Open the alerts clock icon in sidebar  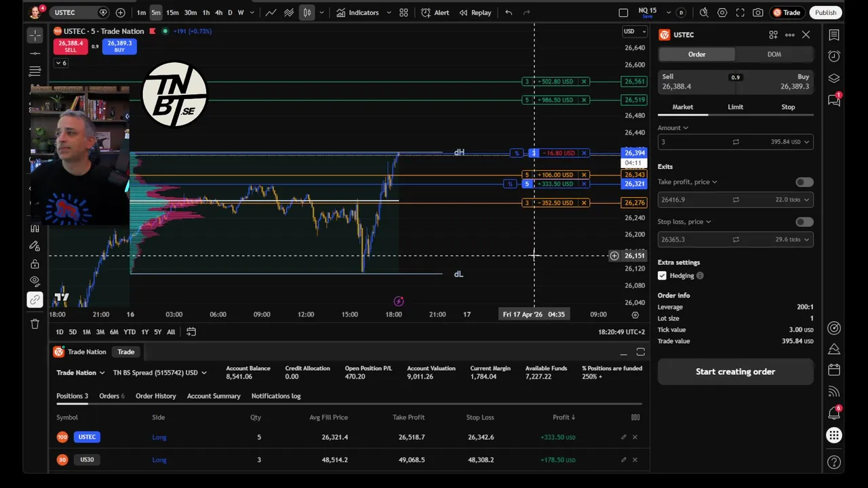834,56
